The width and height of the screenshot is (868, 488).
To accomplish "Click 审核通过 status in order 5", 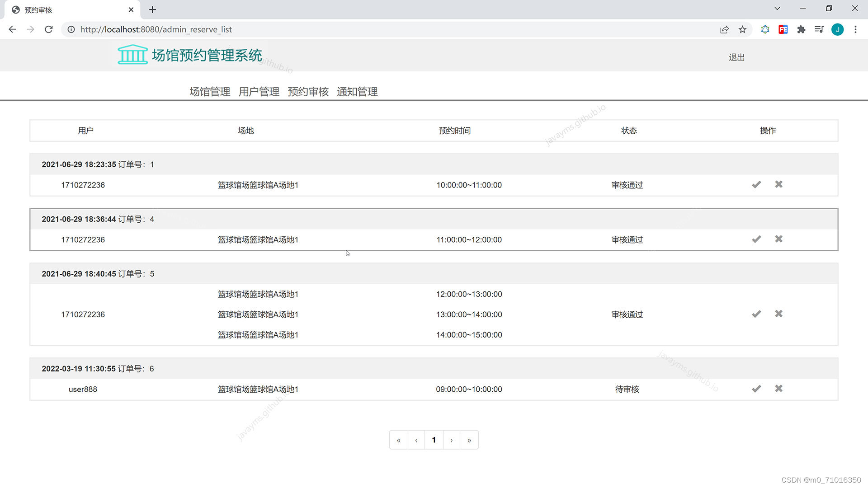I will (627, 314).
